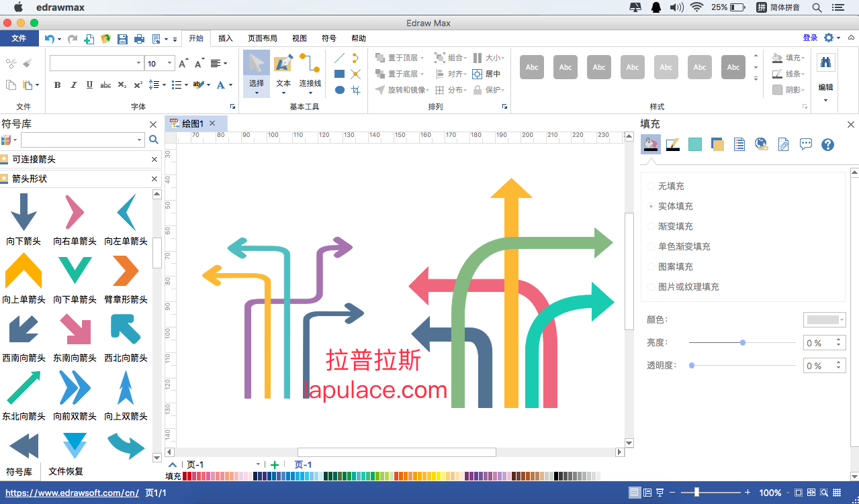The width and height of the screenshot is (859, 504).
Task: Click the Save disk icon
Action: [x=122, y=39]
